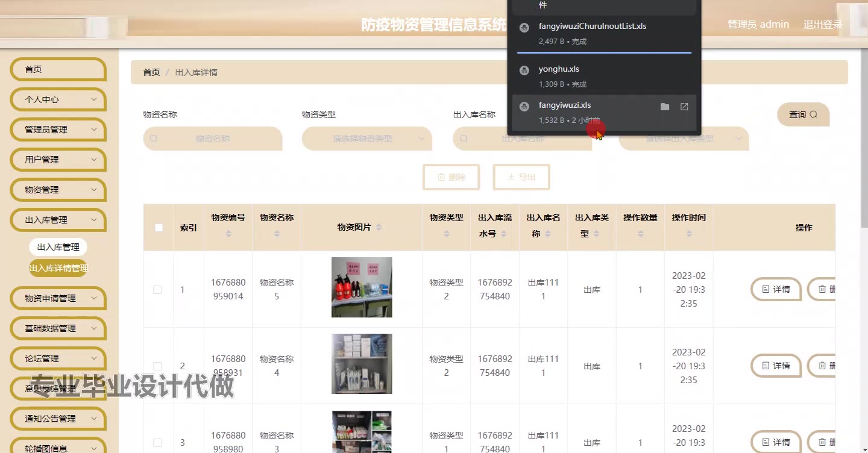Click search icon in 物资名称 field
The image size is (868, 453).
[154, 139]
